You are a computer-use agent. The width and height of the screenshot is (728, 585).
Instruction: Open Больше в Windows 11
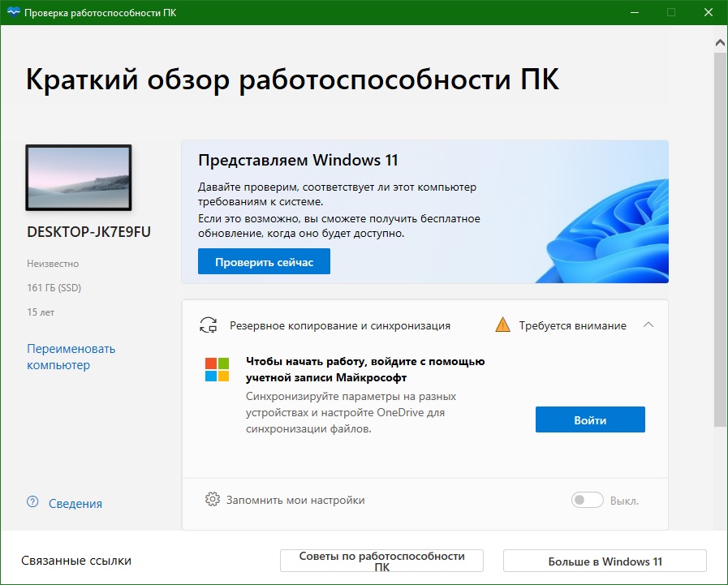(605, 561)
